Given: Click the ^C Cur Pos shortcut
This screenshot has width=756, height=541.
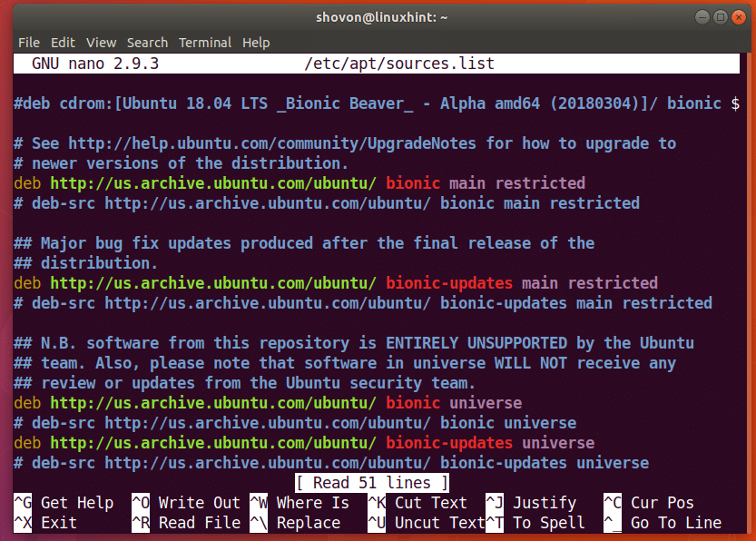Looking at the screenshot, I should tap(649, 503).
